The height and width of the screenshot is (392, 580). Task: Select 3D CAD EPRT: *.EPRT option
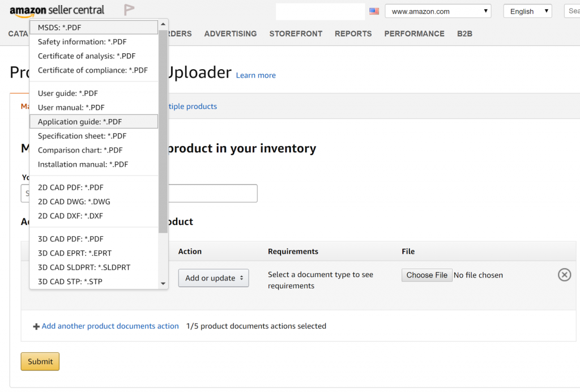coord(93,253)
